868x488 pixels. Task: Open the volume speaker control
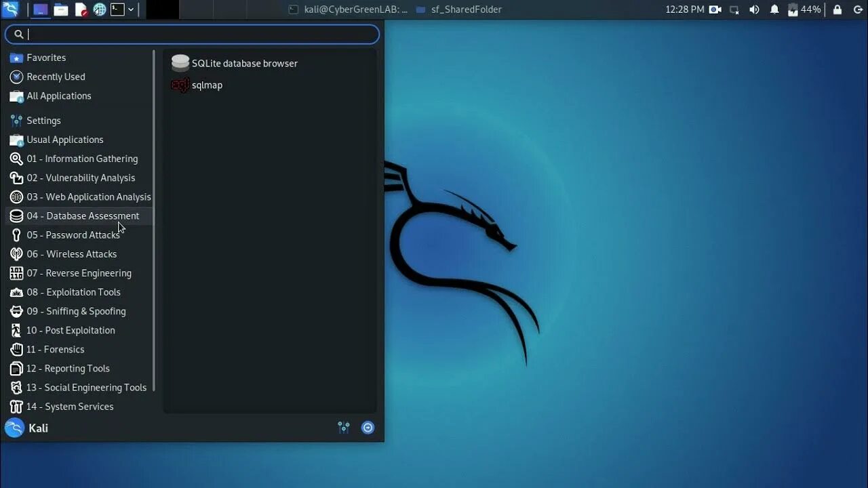[x=754, y=9]
